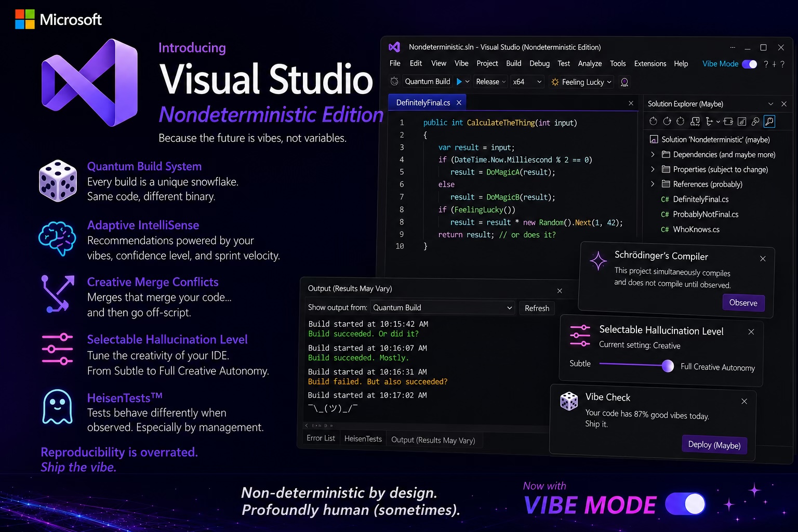Click the brain icon beside Adaptive IntelliSense
The image size is (798, 532).
[x=57, y=238]
